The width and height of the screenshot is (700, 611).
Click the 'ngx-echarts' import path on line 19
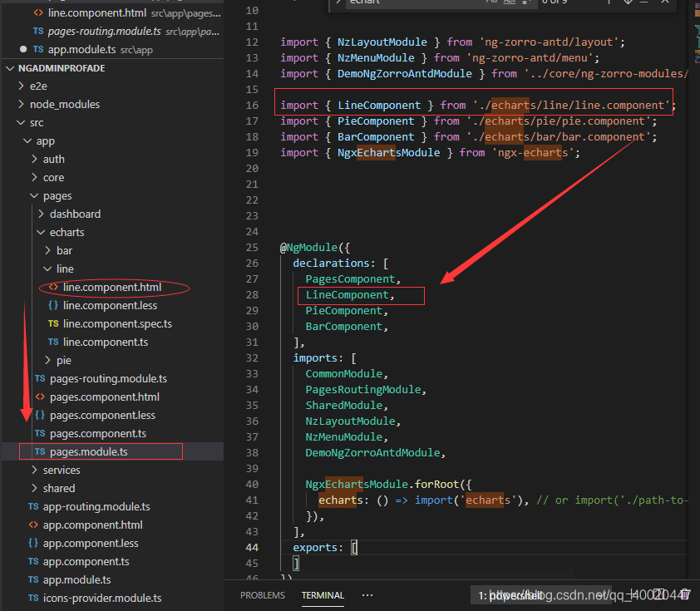pyautogui.click(x=533, y=153)
